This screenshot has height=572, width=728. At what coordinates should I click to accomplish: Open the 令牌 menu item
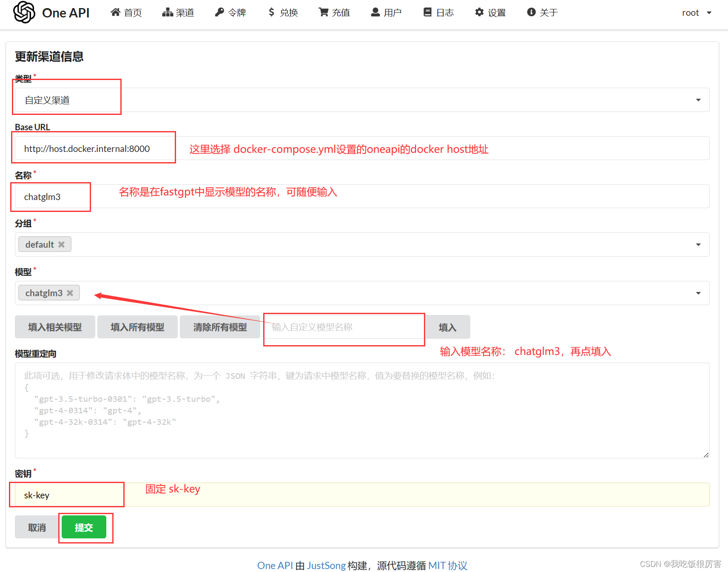point(230,12)
